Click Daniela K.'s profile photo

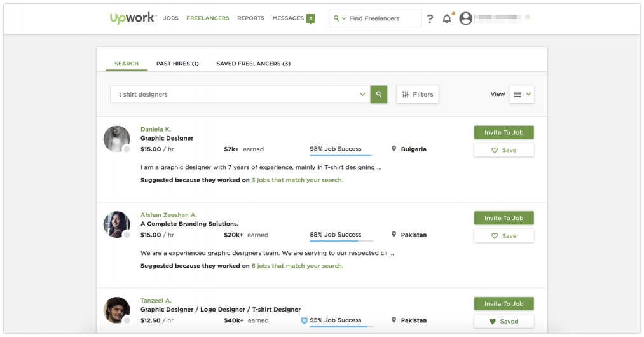116,139
